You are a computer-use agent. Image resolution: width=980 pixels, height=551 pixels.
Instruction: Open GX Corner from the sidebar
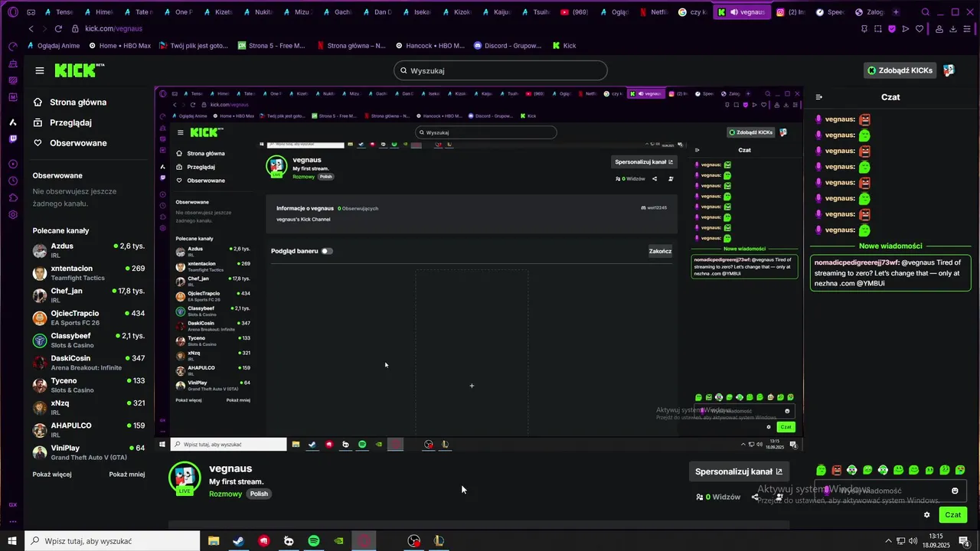point(13,504)
